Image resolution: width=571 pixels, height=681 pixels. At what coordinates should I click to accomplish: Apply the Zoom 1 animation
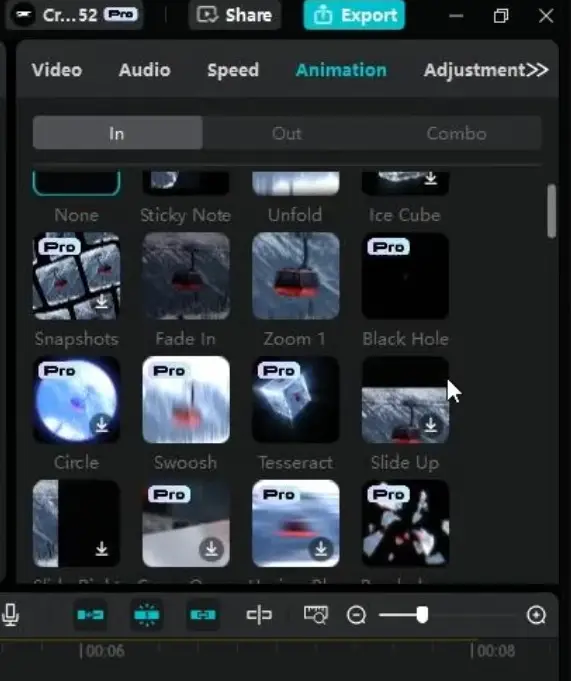[296, 276]
